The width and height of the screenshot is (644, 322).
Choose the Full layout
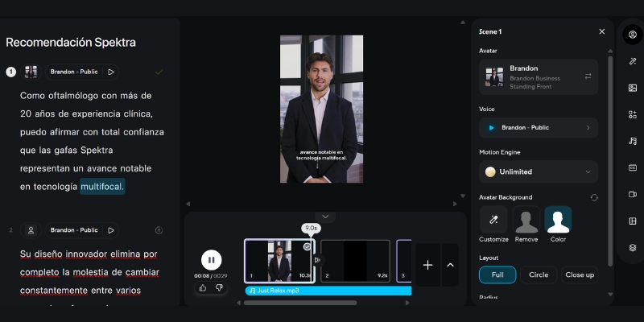click(497, 275)
